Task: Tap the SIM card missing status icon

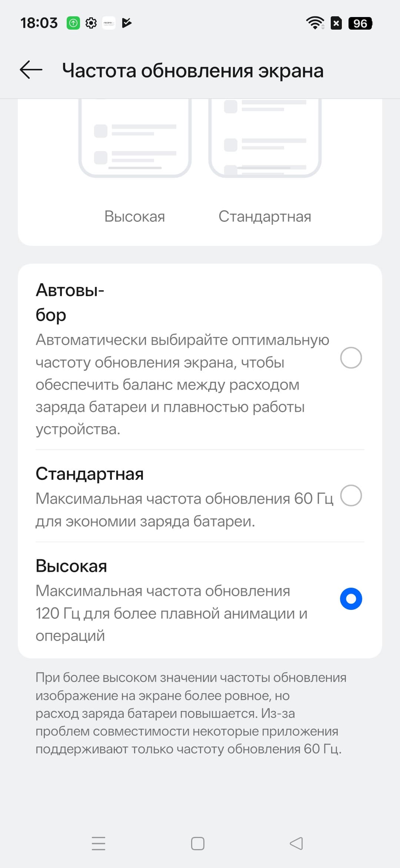Action: (x=336, y=23)
